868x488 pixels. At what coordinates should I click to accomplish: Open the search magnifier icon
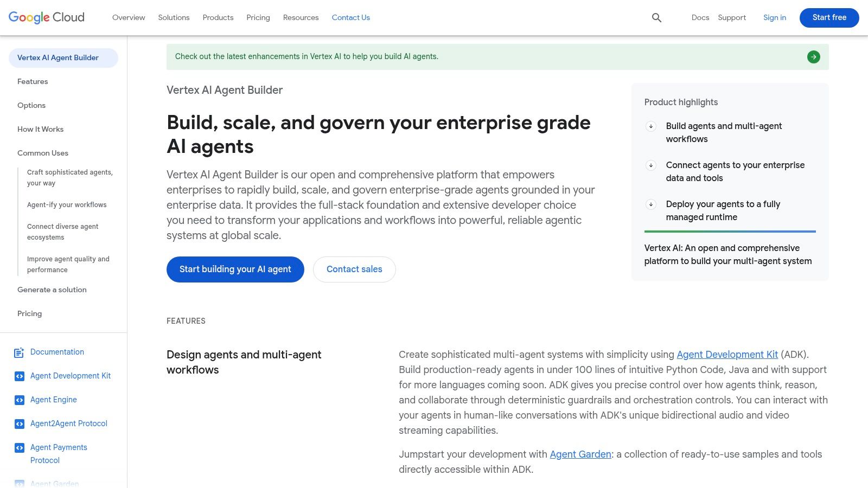point(656,17)
